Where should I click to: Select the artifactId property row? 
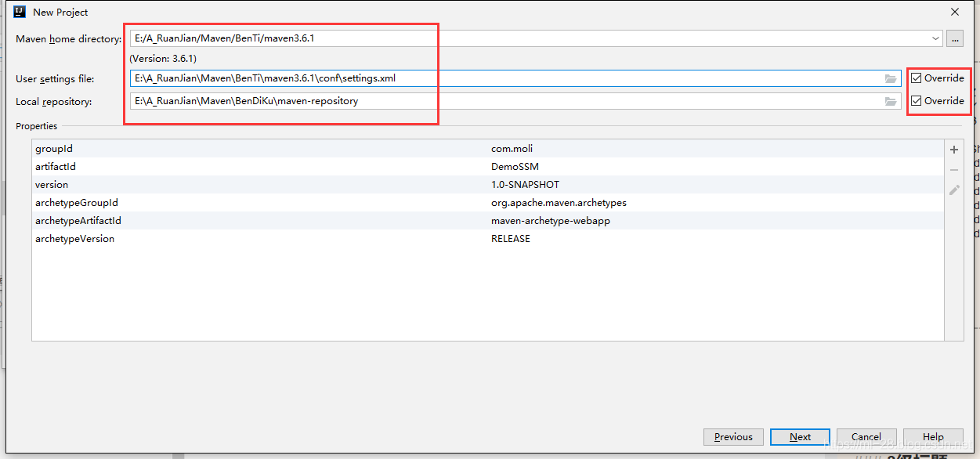point(487,167)
